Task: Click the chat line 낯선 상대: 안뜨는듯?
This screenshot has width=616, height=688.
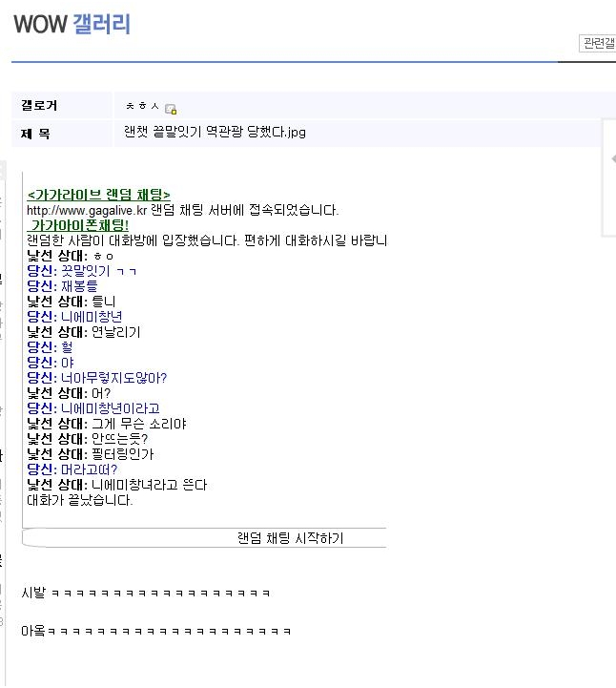Action: tap(87, 439)
